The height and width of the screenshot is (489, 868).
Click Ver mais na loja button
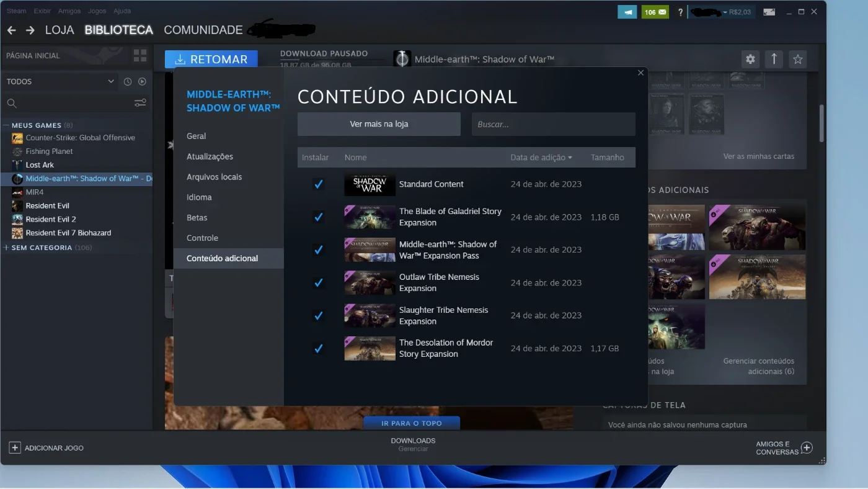pos(379,124)
